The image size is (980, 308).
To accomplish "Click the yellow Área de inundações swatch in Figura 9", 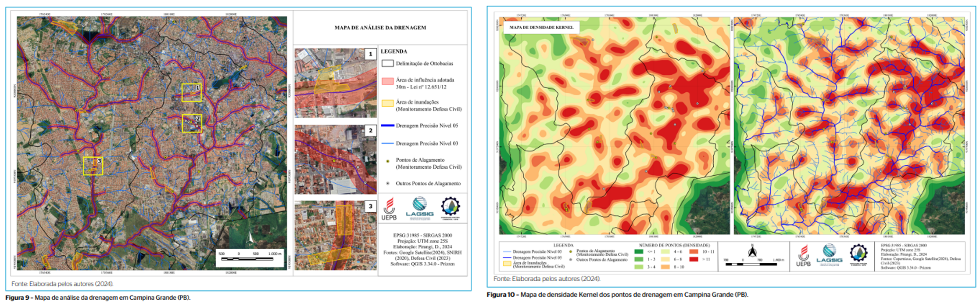I will [387, 103].
